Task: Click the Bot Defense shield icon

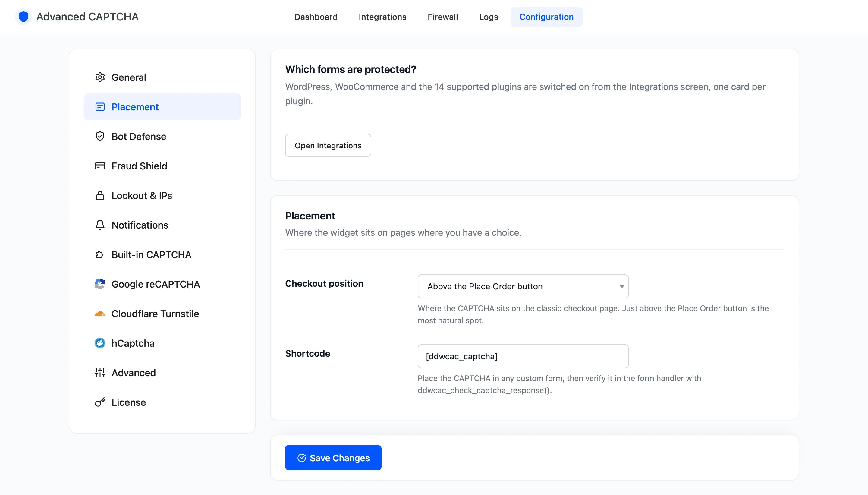Action: (100, 136)
